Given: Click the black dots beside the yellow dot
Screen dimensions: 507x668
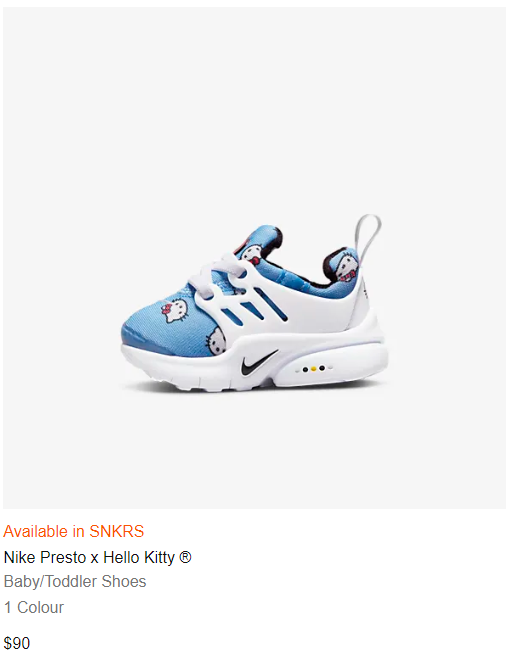Looking at the screenshot, I should (x=314, y=369).
